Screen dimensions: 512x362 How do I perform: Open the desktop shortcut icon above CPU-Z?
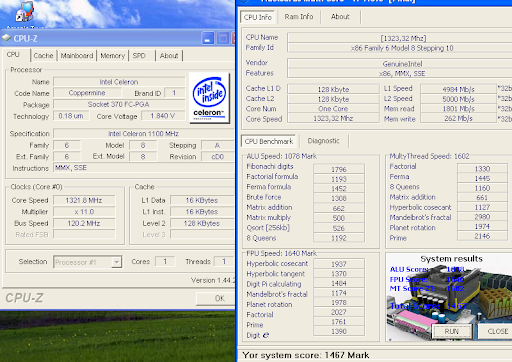[x=24, y=12]
